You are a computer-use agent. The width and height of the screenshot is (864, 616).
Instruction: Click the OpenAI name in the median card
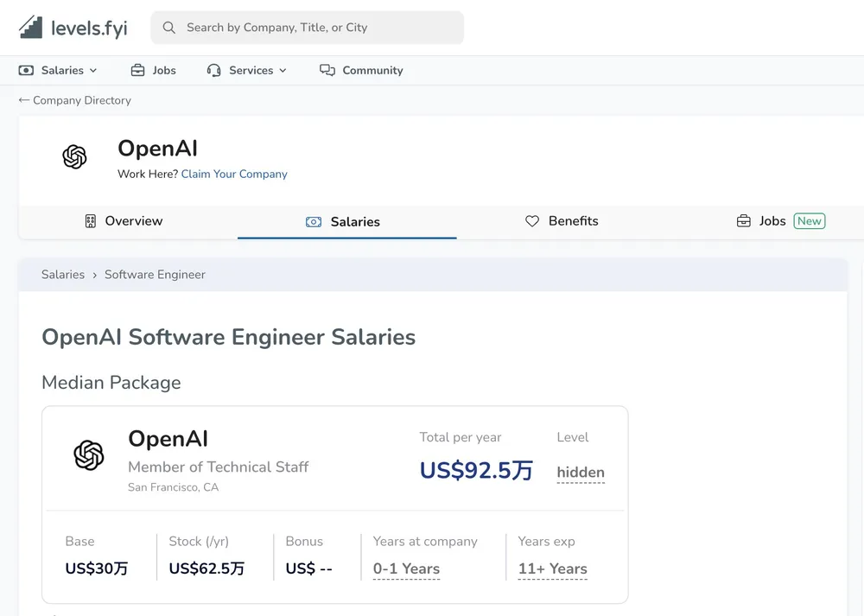click(168, 439)
